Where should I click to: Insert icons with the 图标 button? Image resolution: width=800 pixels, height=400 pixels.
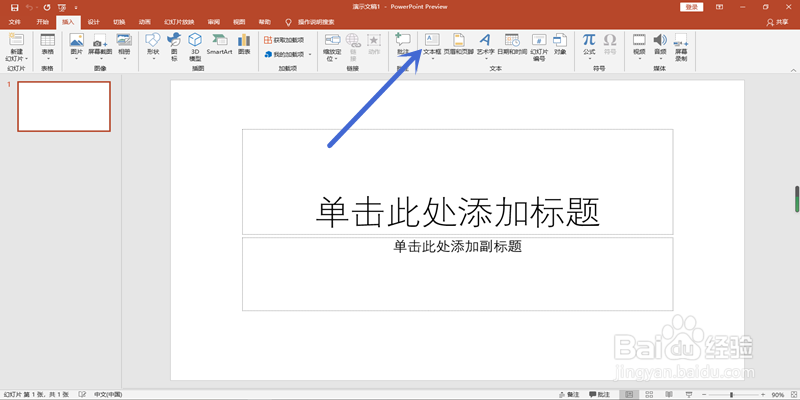pos(174,47)
